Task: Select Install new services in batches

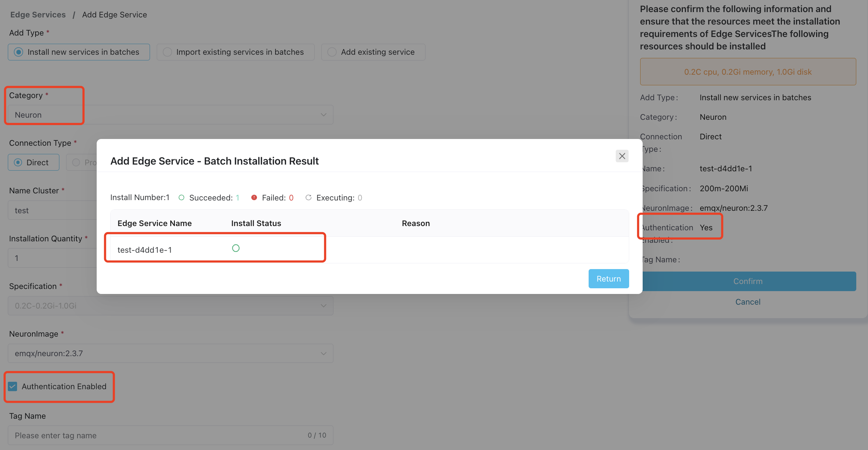Action: [x=79, y=52]
